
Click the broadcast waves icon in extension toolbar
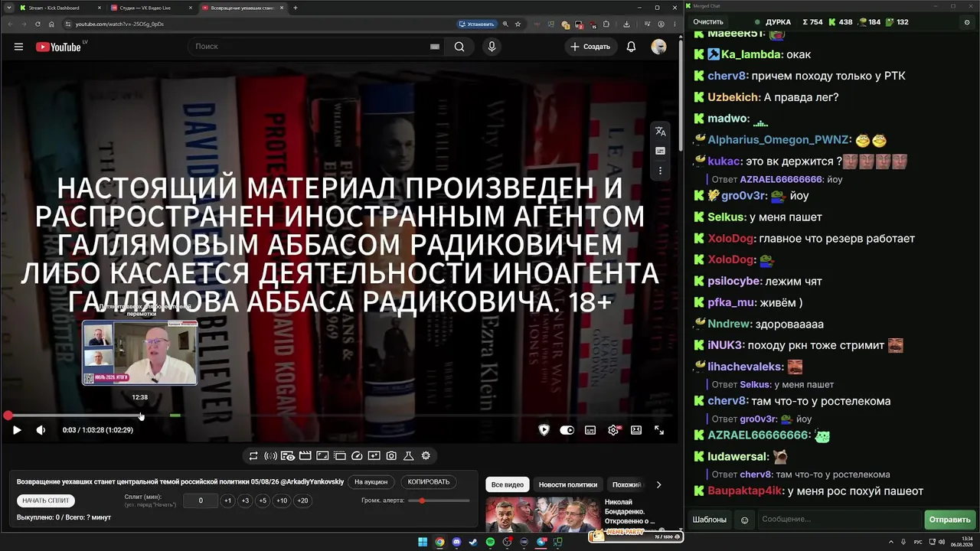(x=270, y=456)
